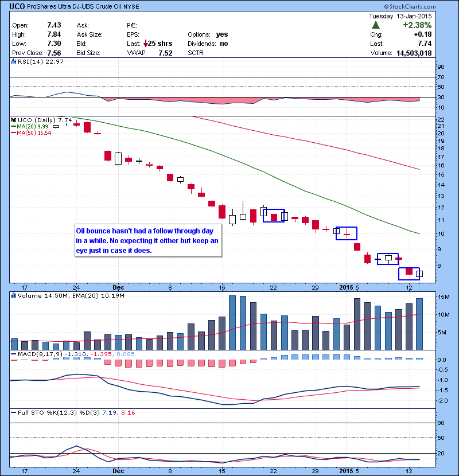459x476 pixels.
Task: Click the MACD(8,17,9) indicator label
Action: pyautogui.click(x=40, y=354)
